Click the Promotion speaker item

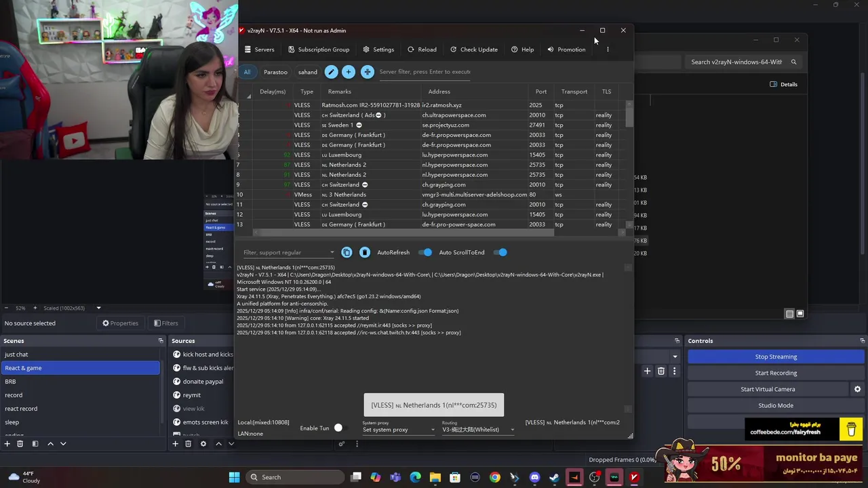566,49
